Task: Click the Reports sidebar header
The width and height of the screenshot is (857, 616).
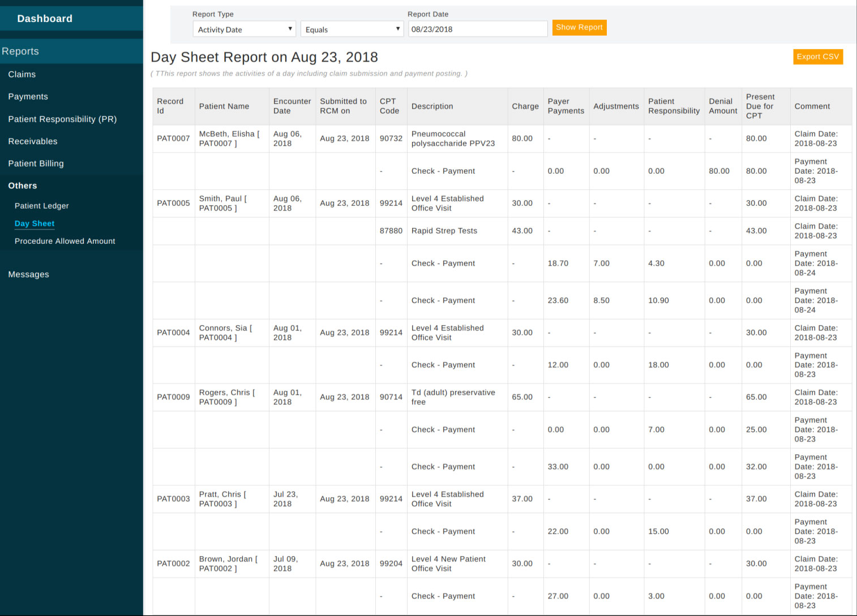Action: point(20,51)
